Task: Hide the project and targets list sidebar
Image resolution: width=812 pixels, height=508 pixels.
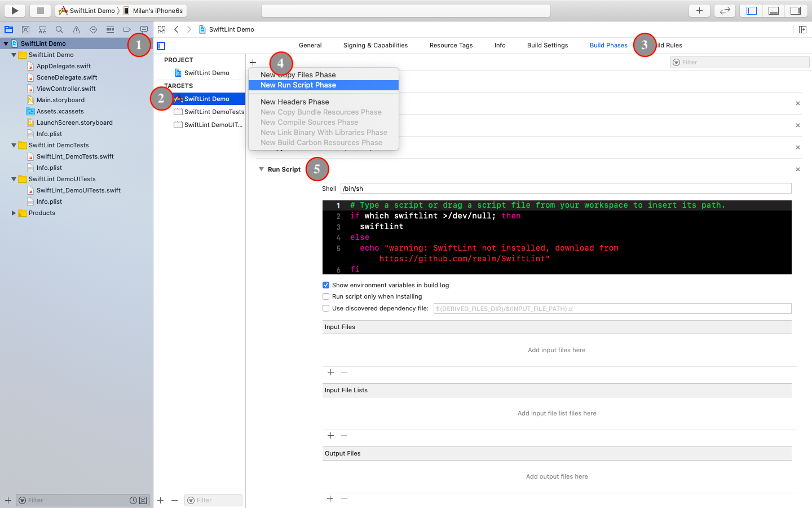Action: [161, 46]
